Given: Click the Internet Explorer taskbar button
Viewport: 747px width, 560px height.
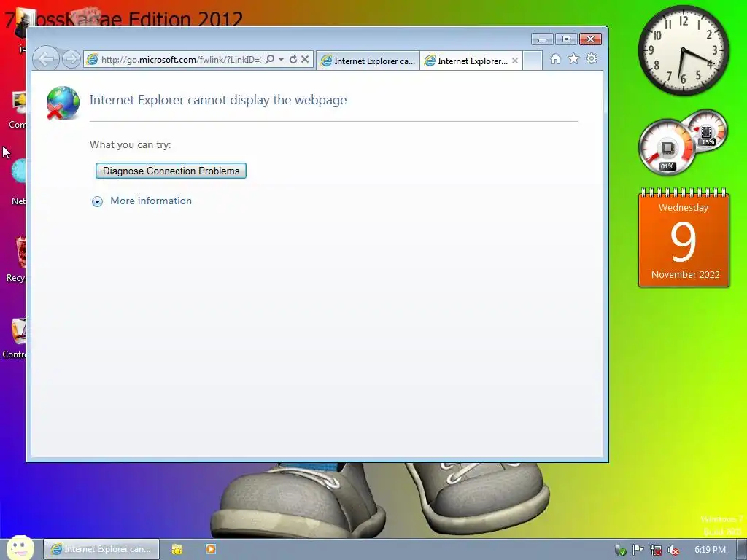Looking at the screenshot, I should click(101, 549).
